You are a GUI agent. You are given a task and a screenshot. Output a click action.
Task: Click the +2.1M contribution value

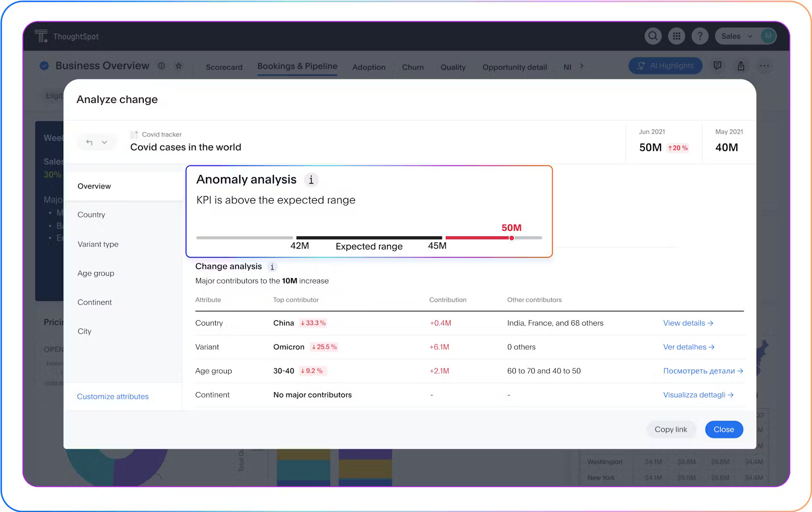(440, 371)
